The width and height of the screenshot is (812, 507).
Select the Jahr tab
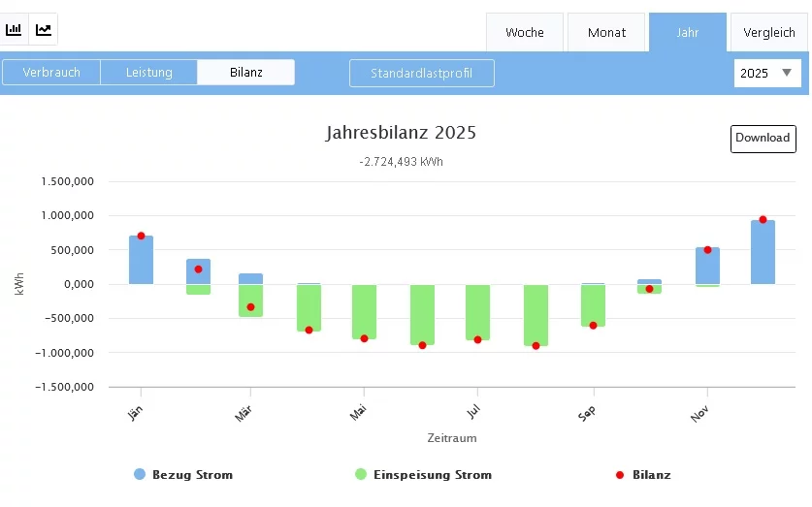687,32
